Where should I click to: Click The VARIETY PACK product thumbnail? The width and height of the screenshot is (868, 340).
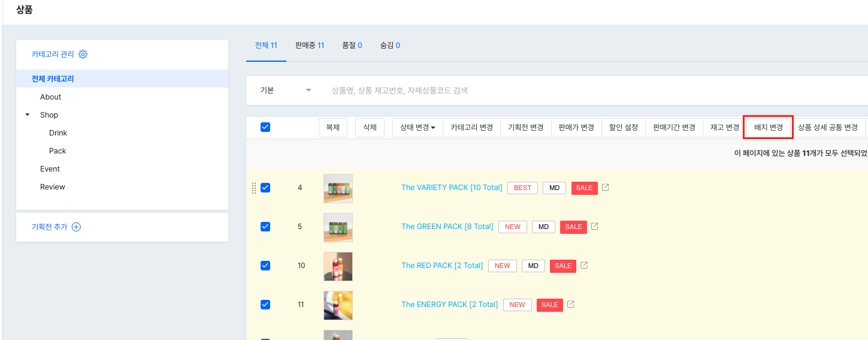point(338,188)
